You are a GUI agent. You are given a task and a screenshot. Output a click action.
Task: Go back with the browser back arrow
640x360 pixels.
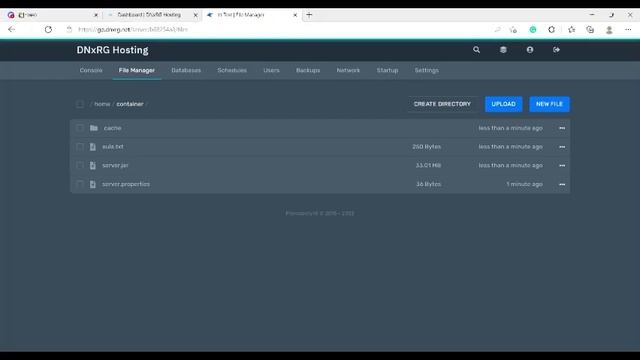[11, 29]
